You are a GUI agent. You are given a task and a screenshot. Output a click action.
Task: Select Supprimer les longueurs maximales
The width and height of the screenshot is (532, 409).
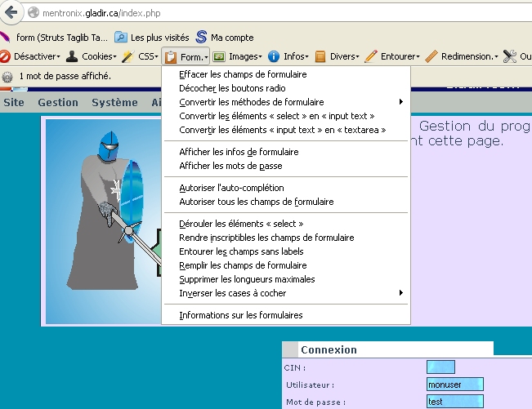click(286, 279)
